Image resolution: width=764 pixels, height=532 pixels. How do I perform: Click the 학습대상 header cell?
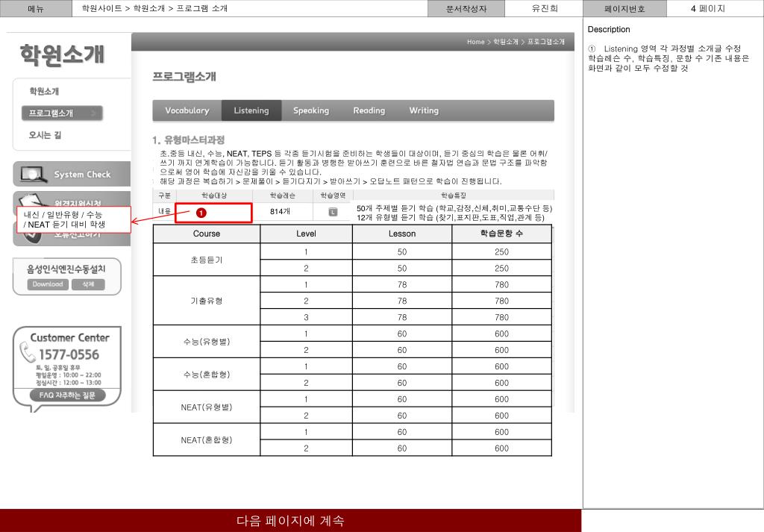tap(214, 195)
